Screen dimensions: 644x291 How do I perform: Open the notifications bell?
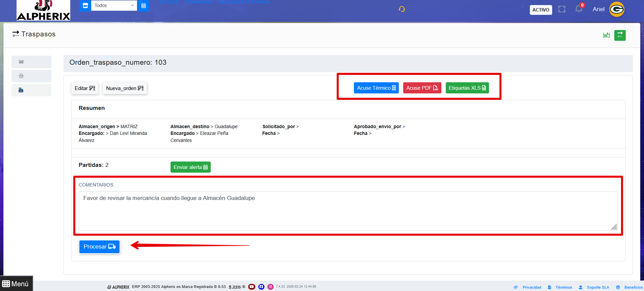click(x=579, y=9)
